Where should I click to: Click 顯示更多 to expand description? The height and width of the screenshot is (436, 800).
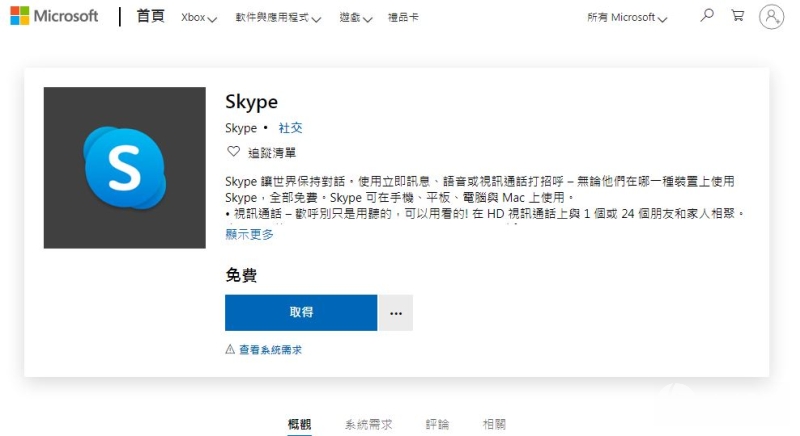(249, 235)
